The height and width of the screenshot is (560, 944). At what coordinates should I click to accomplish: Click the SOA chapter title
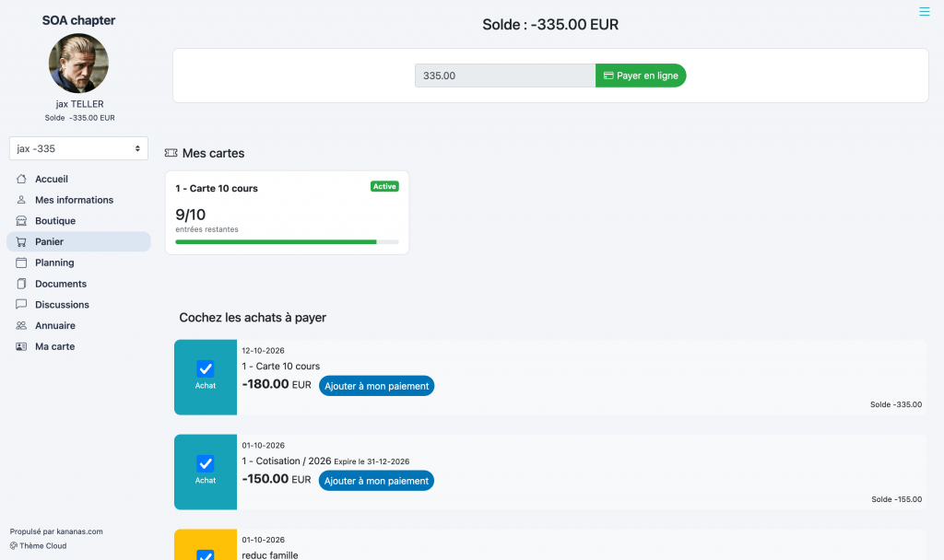click(x=78, y=20)
